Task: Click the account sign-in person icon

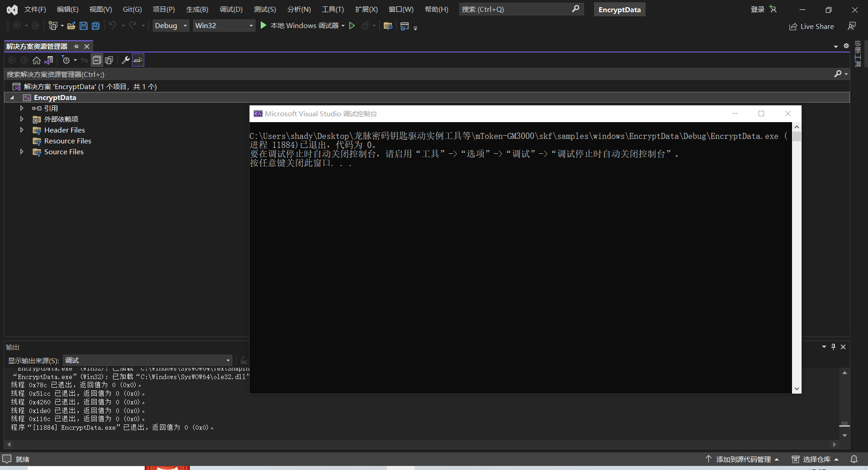Action: click(x=773, y=9)
